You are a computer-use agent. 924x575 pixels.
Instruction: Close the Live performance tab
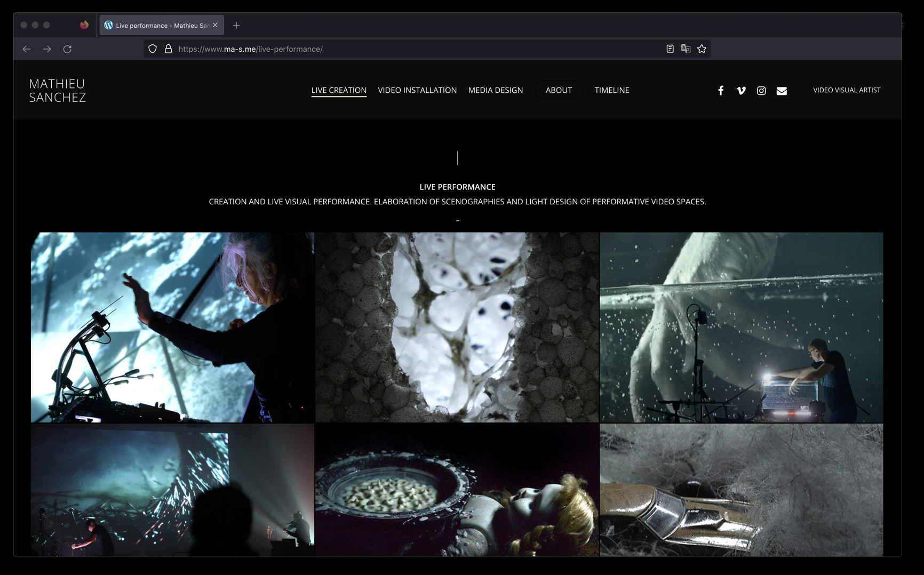coord(216,25)
